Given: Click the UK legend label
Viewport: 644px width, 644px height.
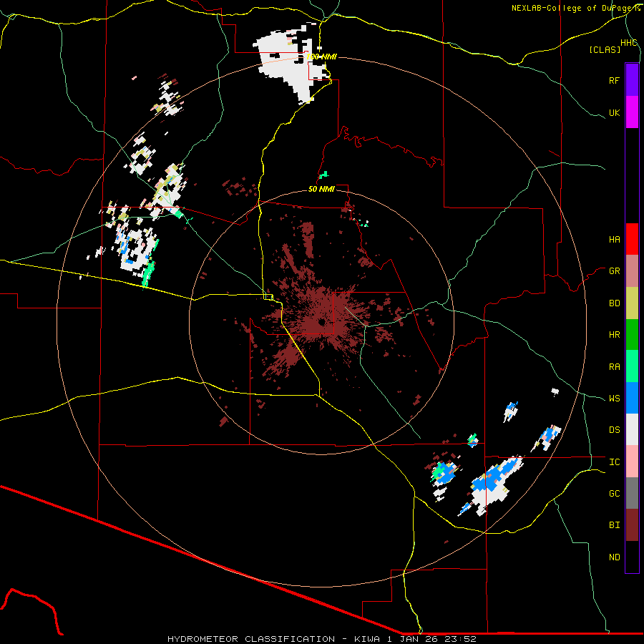Looking at the screenshot, I should pos(614,112).
